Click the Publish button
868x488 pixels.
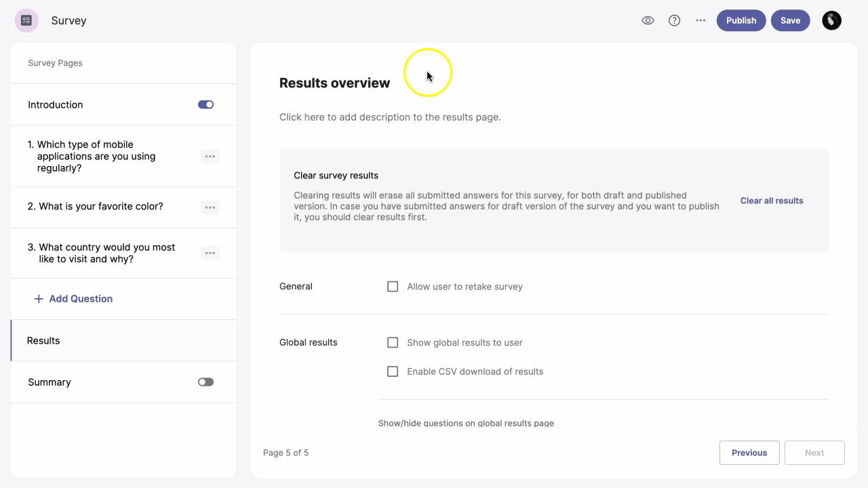point(741,20)
